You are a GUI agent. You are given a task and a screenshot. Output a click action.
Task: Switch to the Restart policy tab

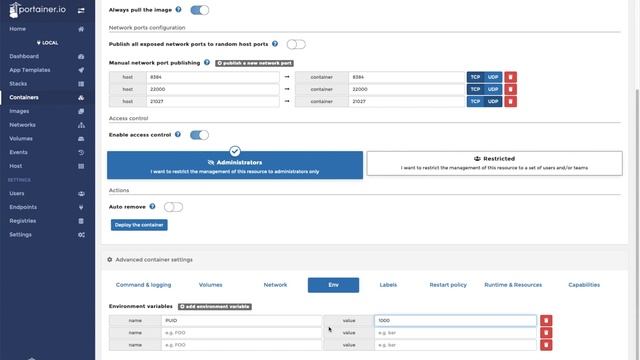point(448,285)
